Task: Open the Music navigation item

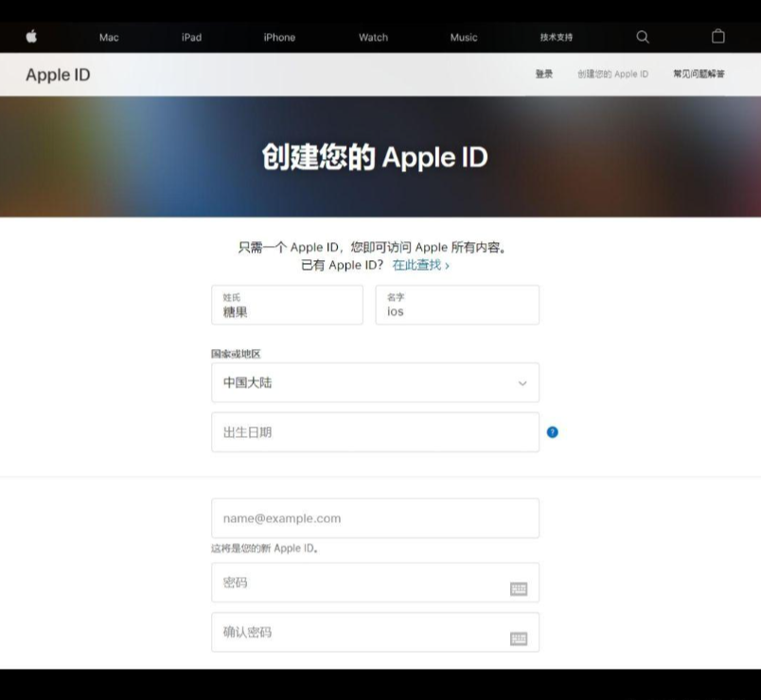Action: pos(464,38)
